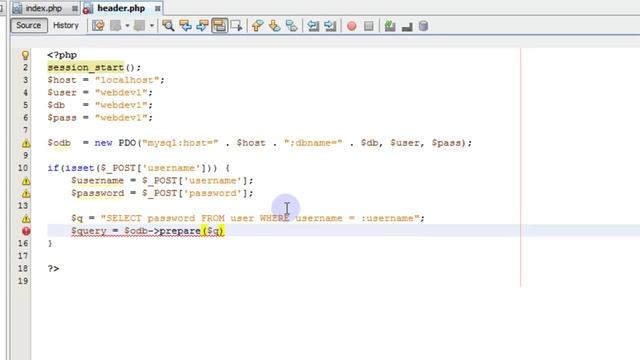
Task: Click the red Start Macro Recording icon
Action: point(351,26)
